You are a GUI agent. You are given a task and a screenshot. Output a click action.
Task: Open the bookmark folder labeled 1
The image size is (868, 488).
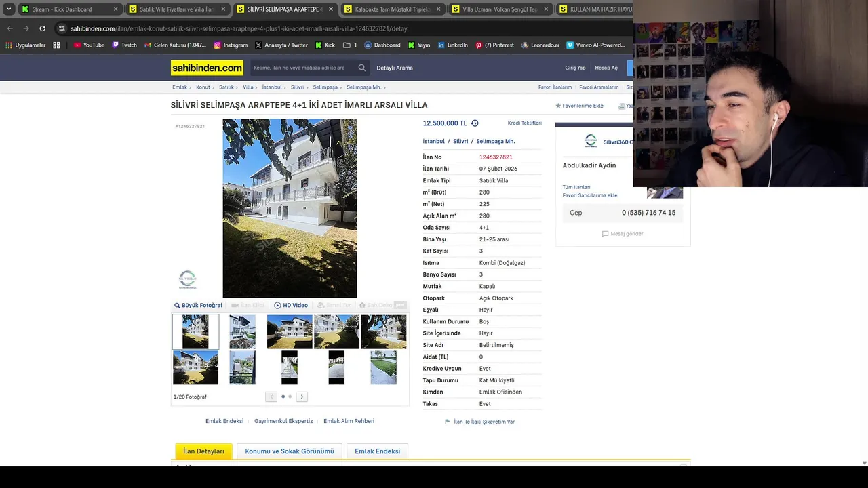point(350,45)
